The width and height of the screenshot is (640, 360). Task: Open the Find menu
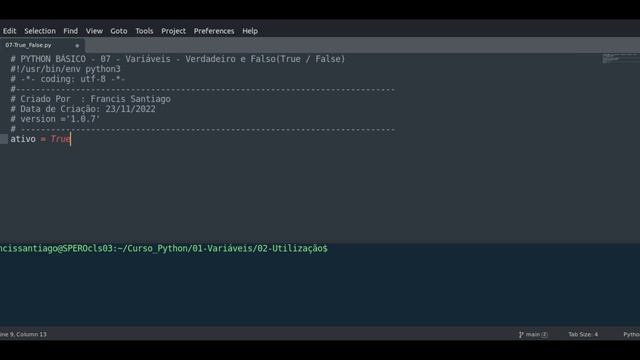tap(70, 31)
